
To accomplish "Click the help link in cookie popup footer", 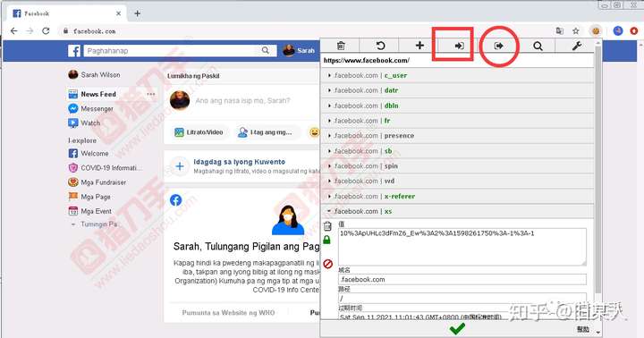I will [x=583, y=329].
